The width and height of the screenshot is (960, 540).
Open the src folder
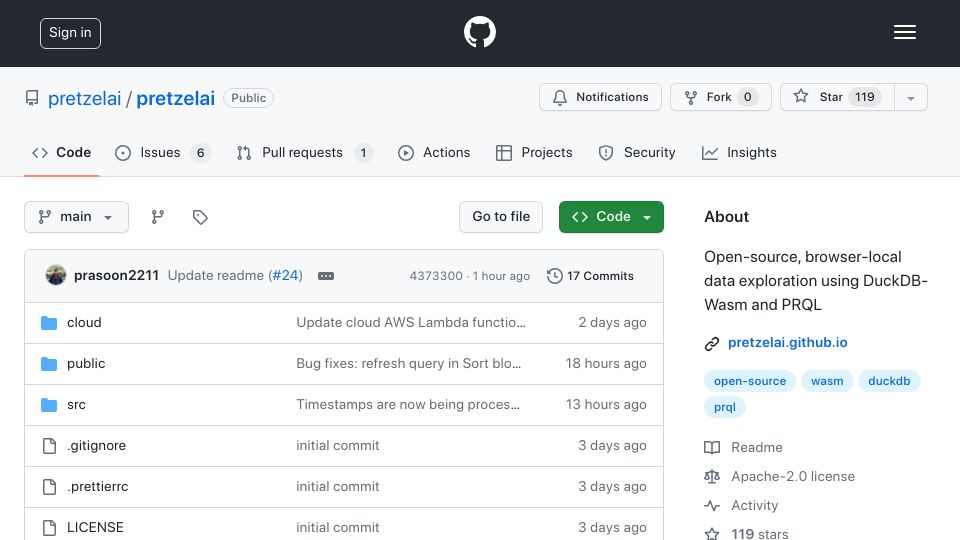77,405
